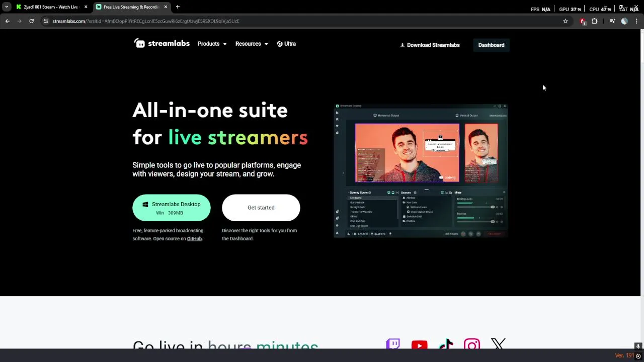Click the 'Ver. 191' text
The width and height of the screenshot is (644, 362).
tap(624, 355)
